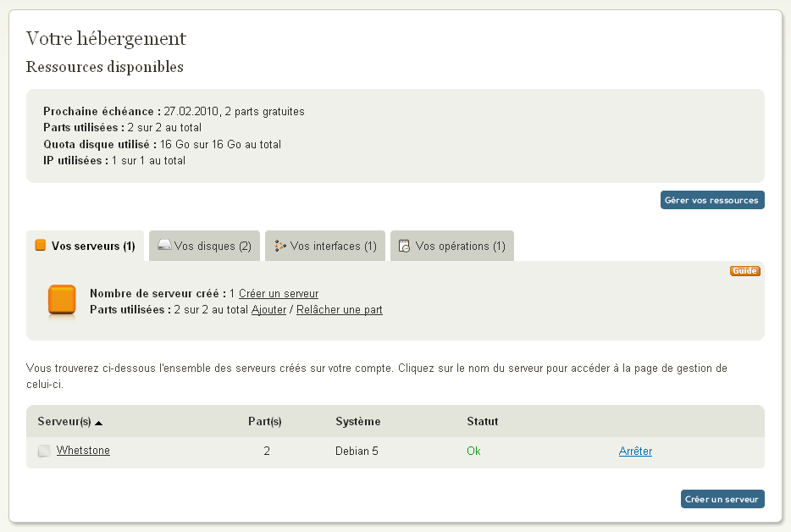Open the Whetstone server page

coord(83,451)
